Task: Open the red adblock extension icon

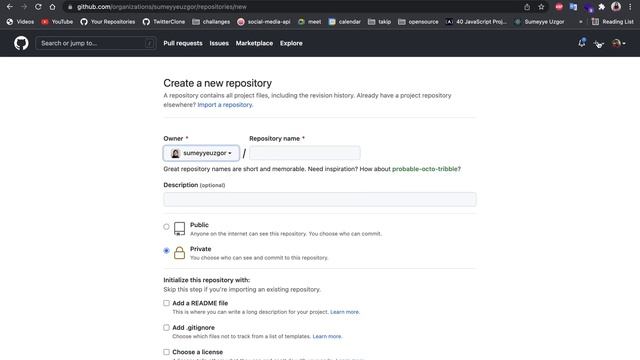Action: click(x=559, y=7)
